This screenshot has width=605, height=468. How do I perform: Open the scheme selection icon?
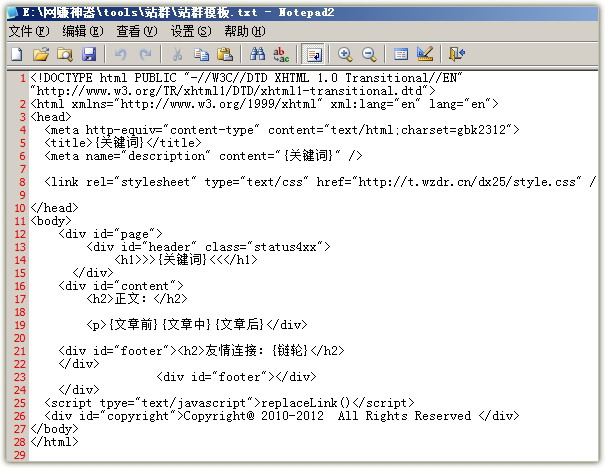coord(401,54)
